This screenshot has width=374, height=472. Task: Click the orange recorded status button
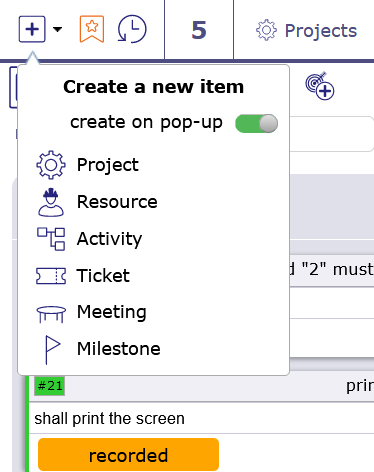click(x=128, y=455)
